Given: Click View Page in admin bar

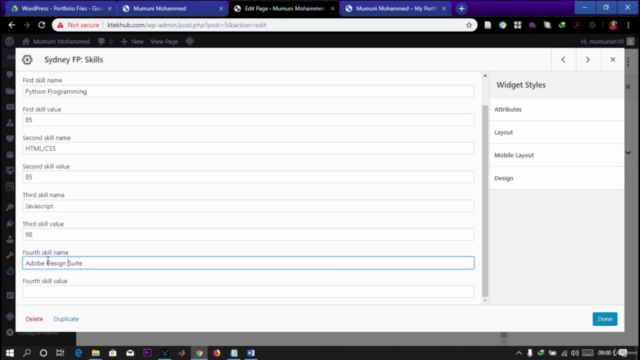Looking at the screenshot, I should click(x=164, y=41).
